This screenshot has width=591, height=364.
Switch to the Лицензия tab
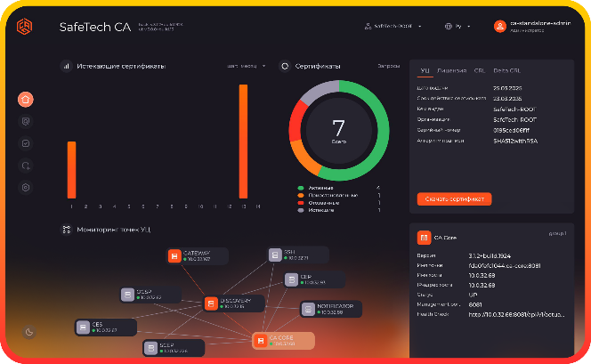(x=452, y=71)
